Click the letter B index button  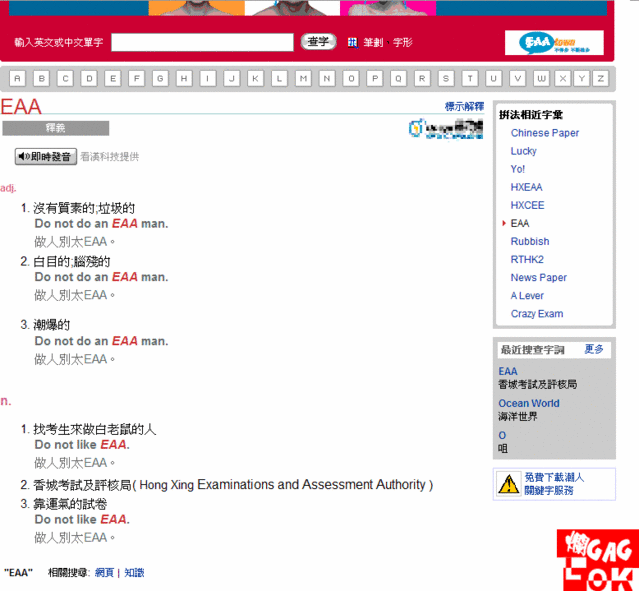click(42, 78)
